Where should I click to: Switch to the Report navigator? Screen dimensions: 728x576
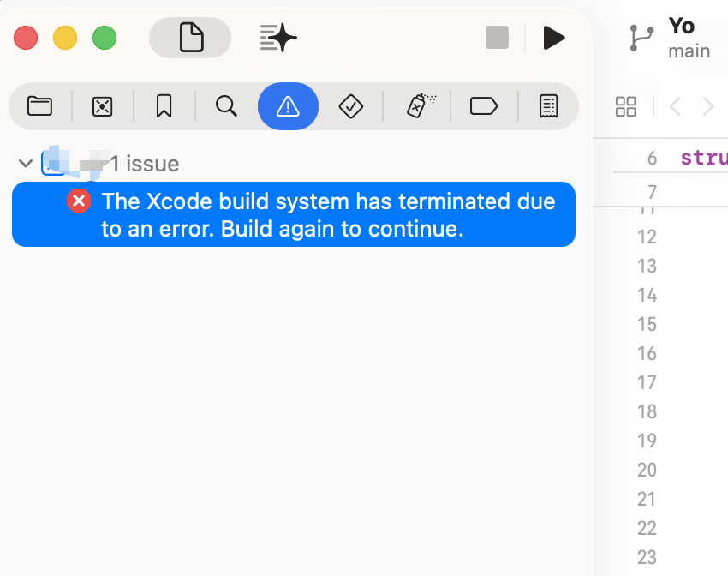(x=548, y=106)
